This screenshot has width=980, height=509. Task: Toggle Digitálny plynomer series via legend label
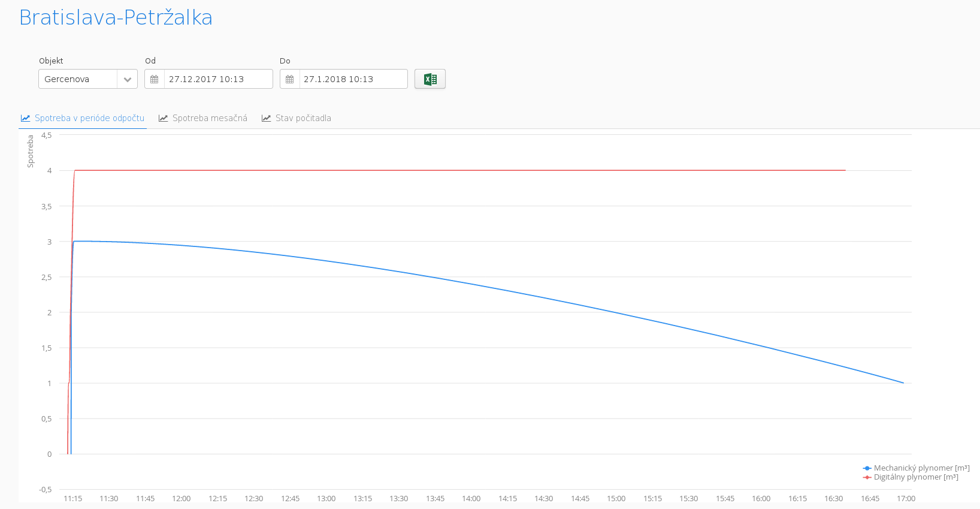916,477
